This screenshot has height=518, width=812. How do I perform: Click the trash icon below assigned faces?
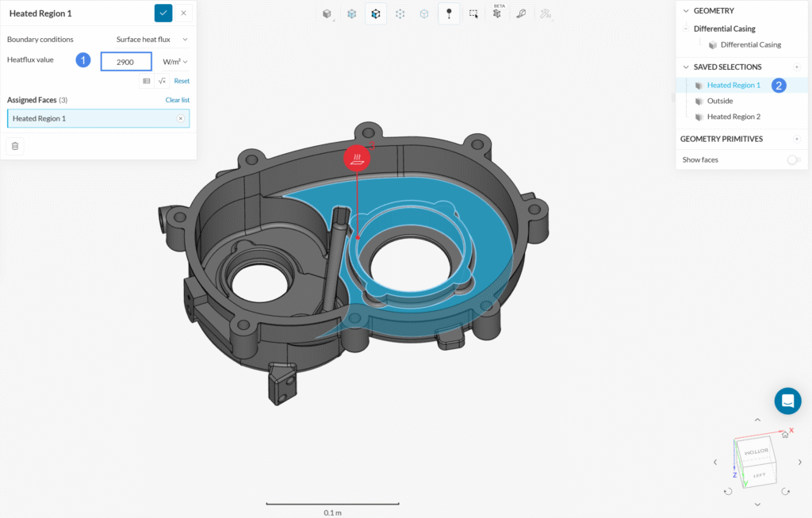[14, 146]
